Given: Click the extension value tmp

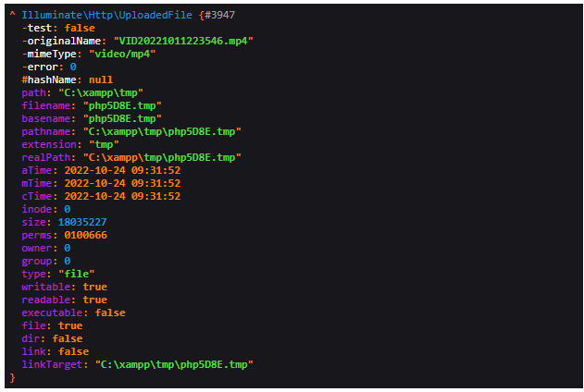Looking at the screenshot, I should click(104, 144).
